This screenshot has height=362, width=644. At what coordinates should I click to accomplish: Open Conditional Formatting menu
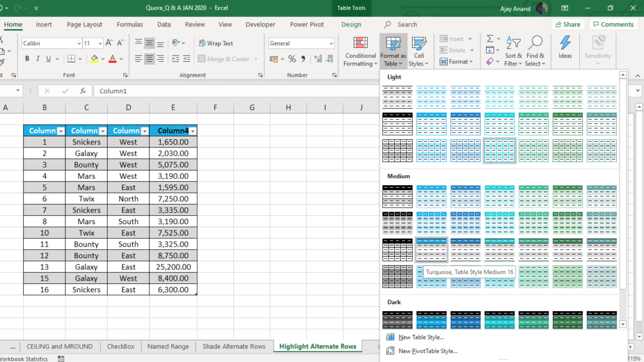click(x=360, y=52)
